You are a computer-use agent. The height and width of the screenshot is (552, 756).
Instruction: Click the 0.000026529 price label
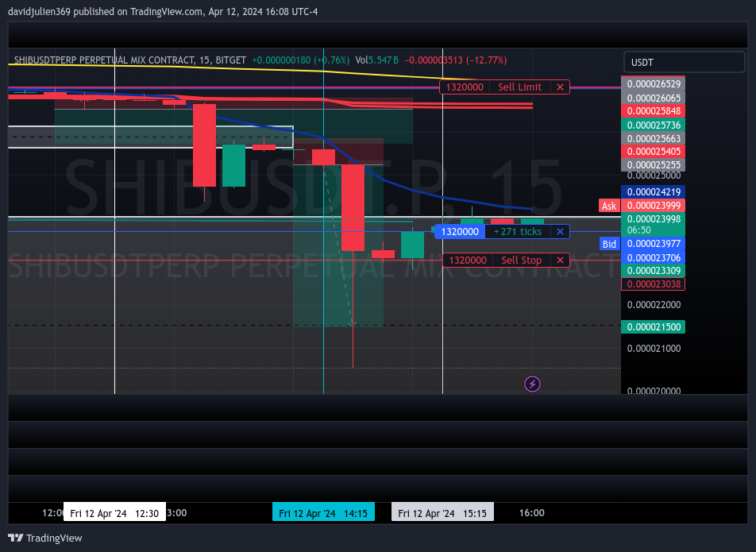(654, 84)
